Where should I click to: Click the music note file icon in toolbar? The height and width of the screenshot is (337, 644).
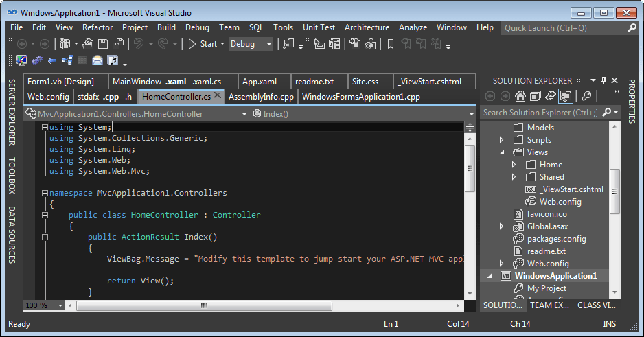(113, 61)
